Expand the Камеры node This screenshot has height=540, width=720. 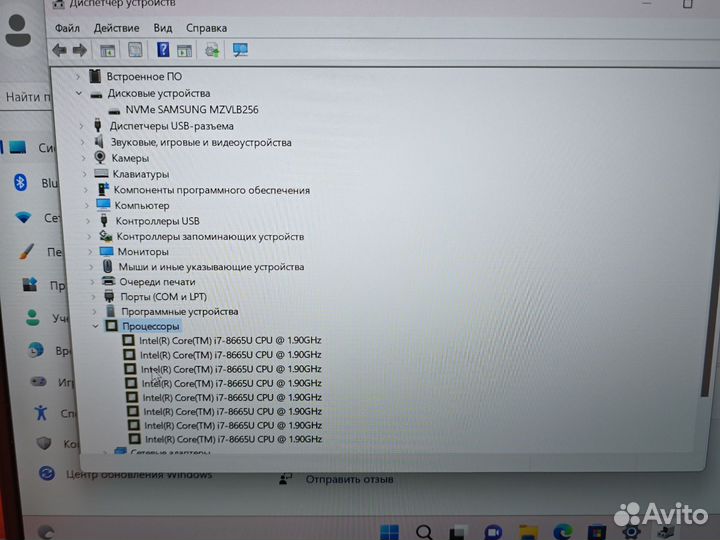click(x=84, y=158)
